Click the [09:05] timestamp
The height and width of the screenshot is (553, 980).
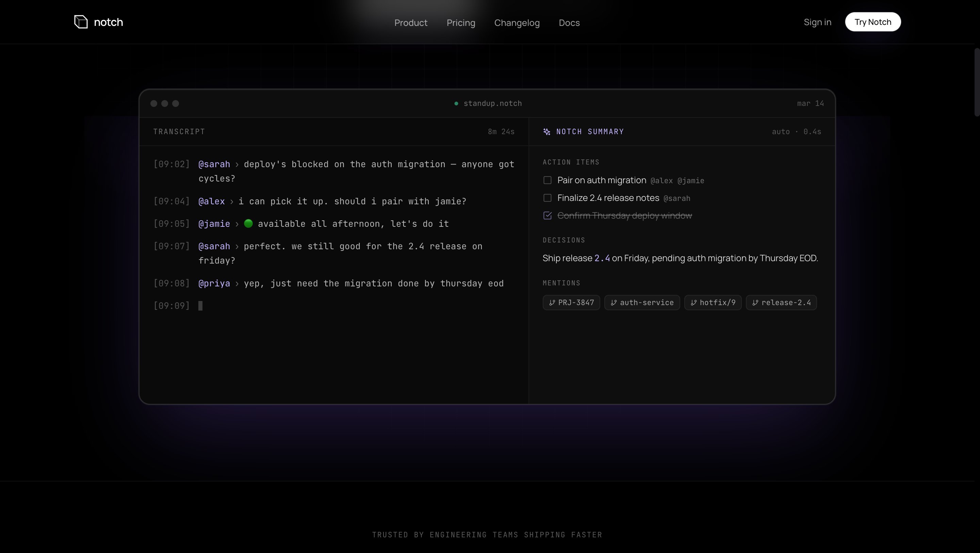point(171,223)
